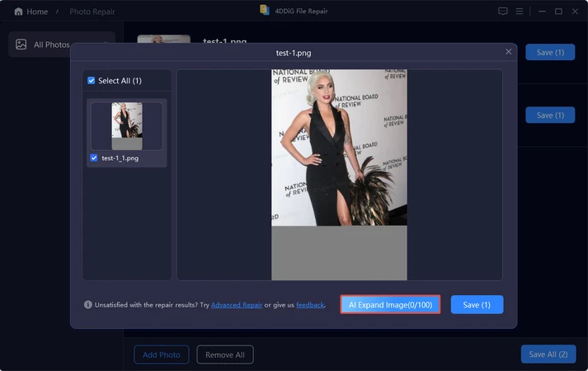Click Remove All button
588x371 pixels.
pyautogui.click(x=224, y=355)
